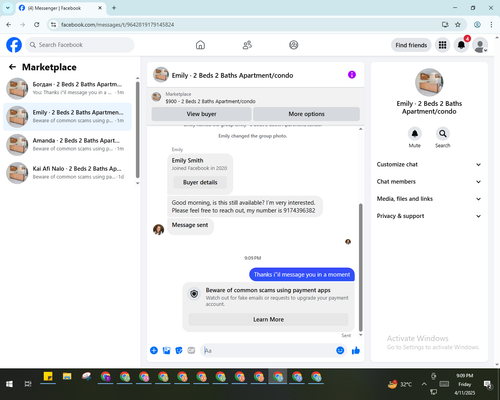Reload the page in the browser
Screen dimensions: 500x400
pos(37,25)
